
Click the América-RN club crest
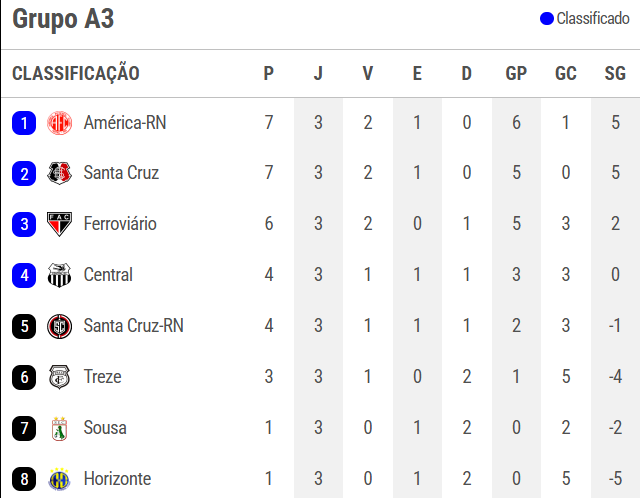coord(60,123)
